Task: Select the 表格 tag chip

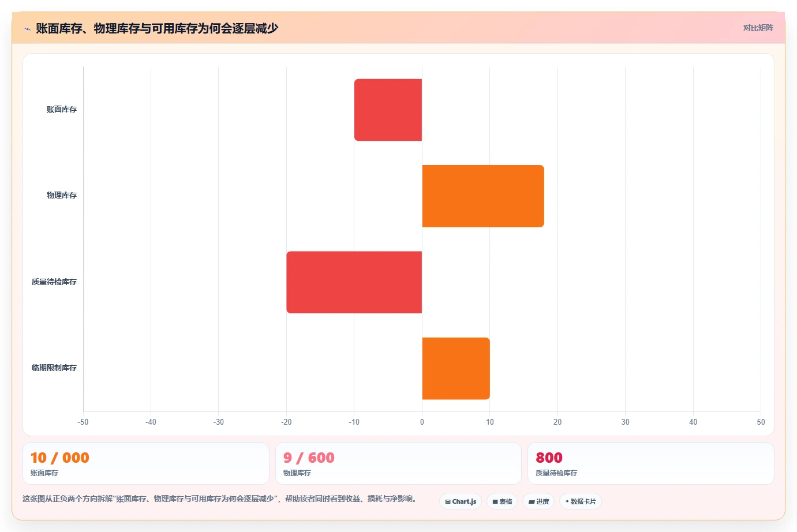Action: coord(502,501)
